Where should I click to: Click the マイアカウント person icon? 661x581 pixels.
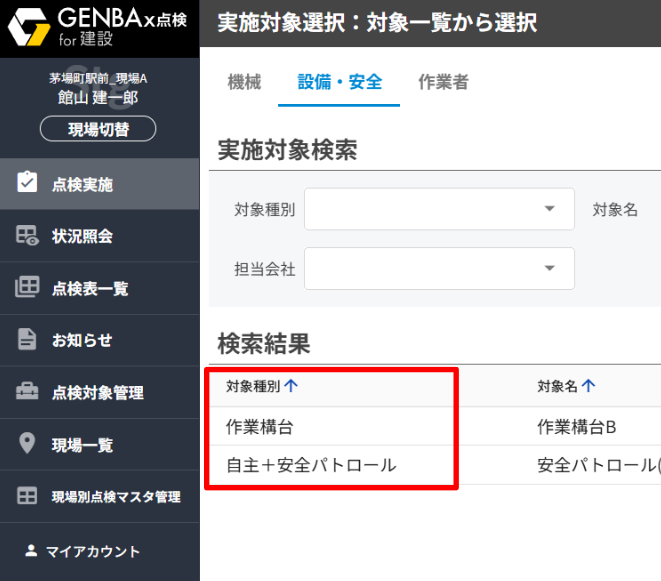click(x=31, y=550)
